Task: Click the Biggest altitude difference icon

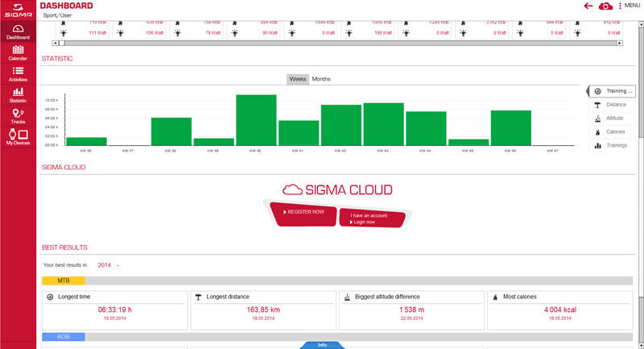Action: tap(347, 297)
